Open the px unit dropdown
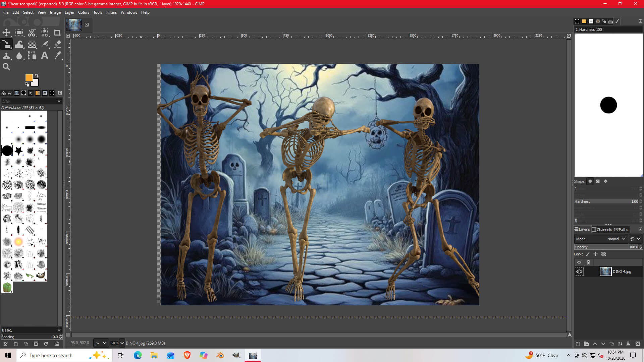 [x=101, y=343]
